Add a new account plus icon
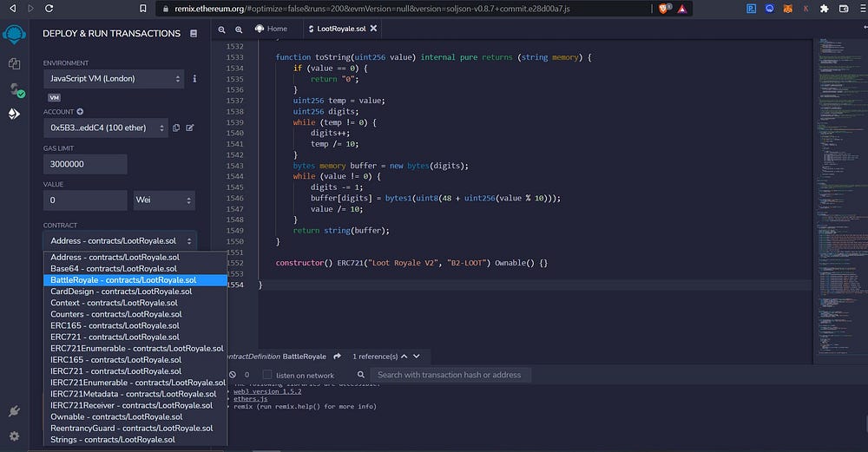 click(x=80, y=112)
